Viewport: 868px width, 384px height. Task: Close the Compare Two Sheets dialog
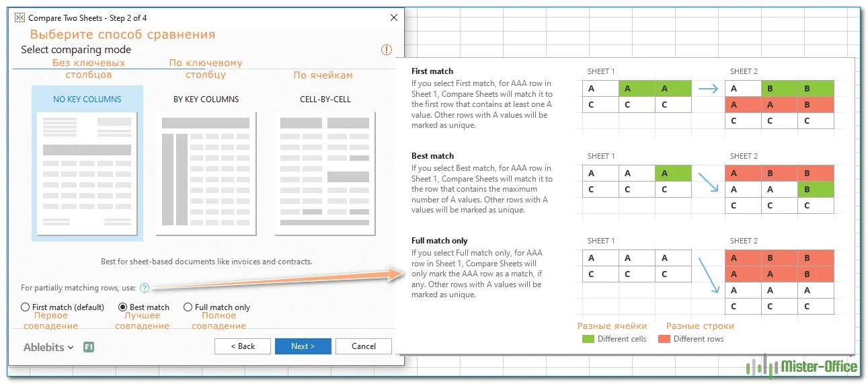tap(393, 18)
